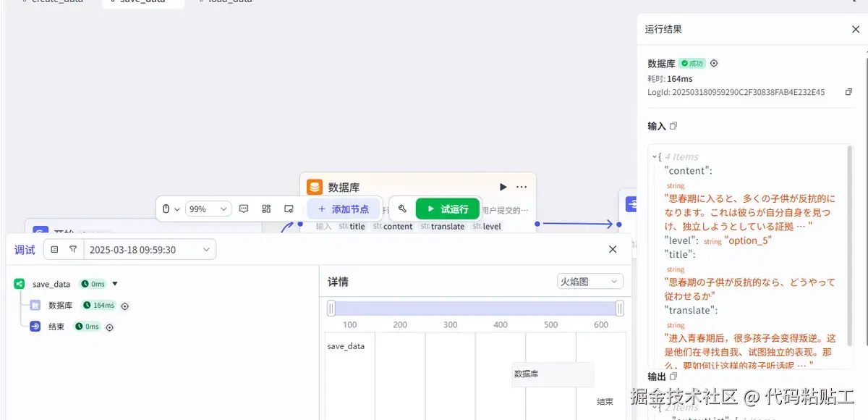The width and height of the screenshot is (868, 420).
Task: Click the green save_data workflow icon in tree
Action: click(x=20, y=284)
